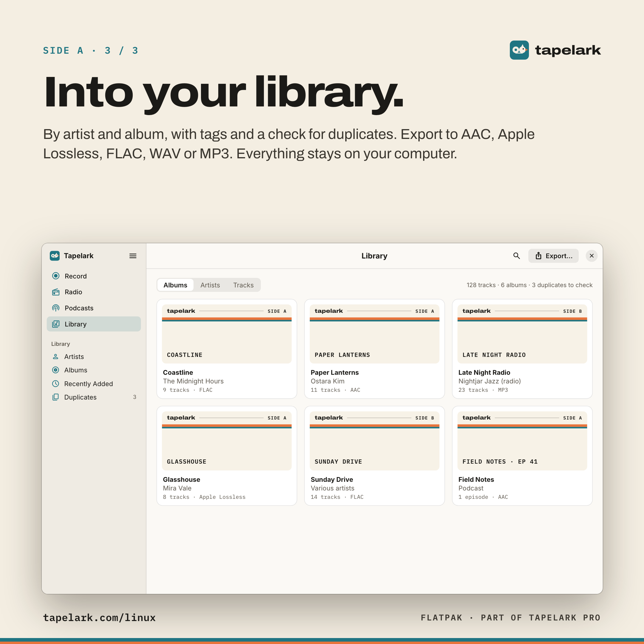Open the Podcasts sidebar item
This screenshot has width=644, height=644.
94,308
